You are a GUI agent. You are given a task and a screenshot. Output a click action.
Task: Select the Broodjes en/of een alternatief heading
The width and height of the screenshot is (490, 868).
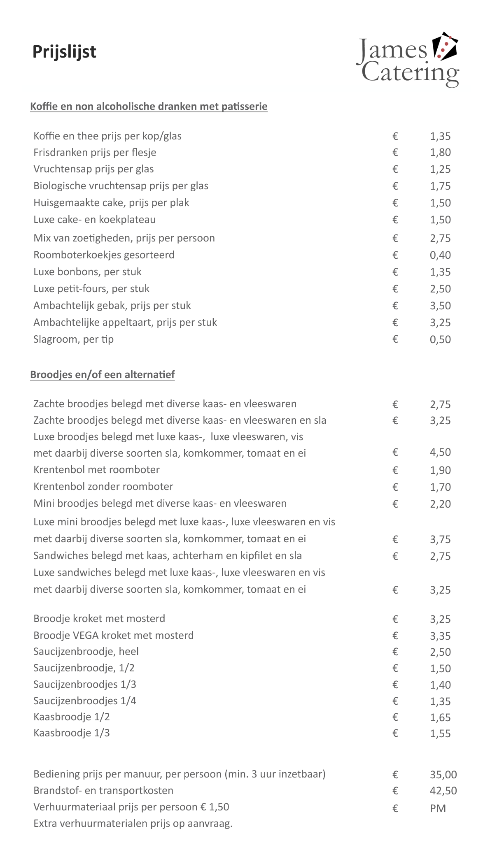tap(103, 375)
